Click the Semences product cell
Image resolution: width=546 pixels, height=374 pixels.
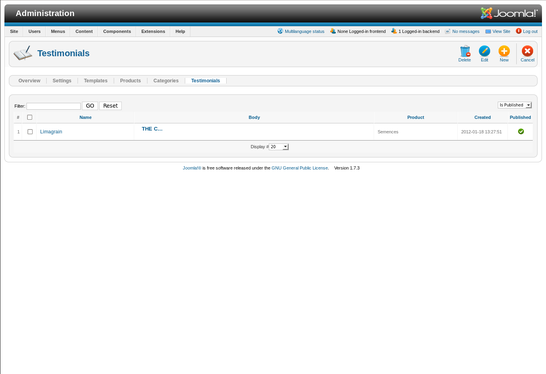(x=388, y=132)
